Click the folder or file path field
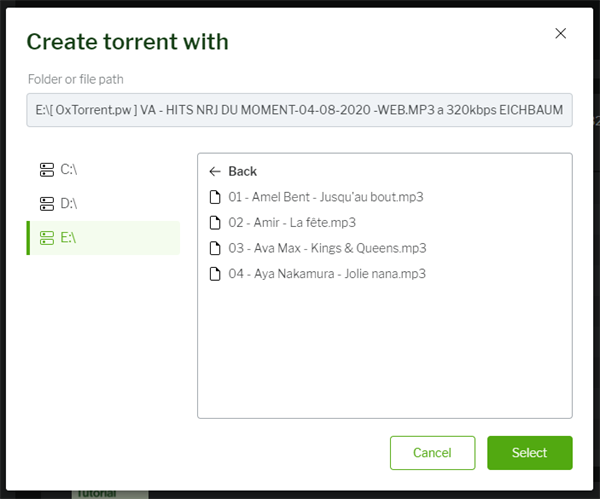 pyautogui.click(x=299, y=109)
